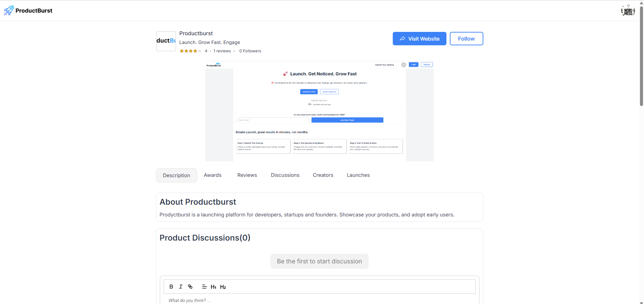Insert a link using the link icon
Screen dimensions: 644x304
click(x=190, y=287)
